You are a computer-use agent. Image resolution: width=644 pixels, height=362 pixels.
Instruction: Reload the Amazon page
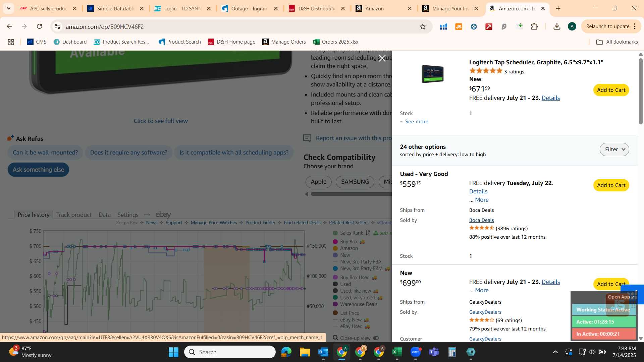39,26
